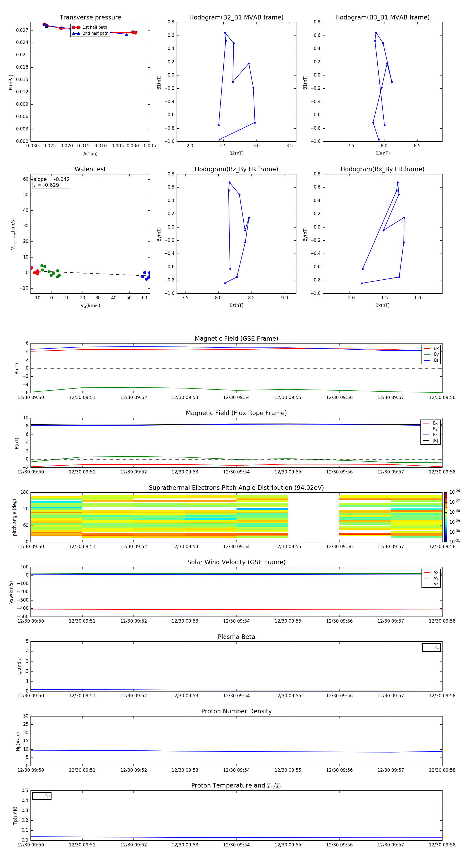The height and width of the screenshot is (868, 473).
Task: Click "12/30 09:54" tick under Proton Temperature
Action: pos(236,845)
